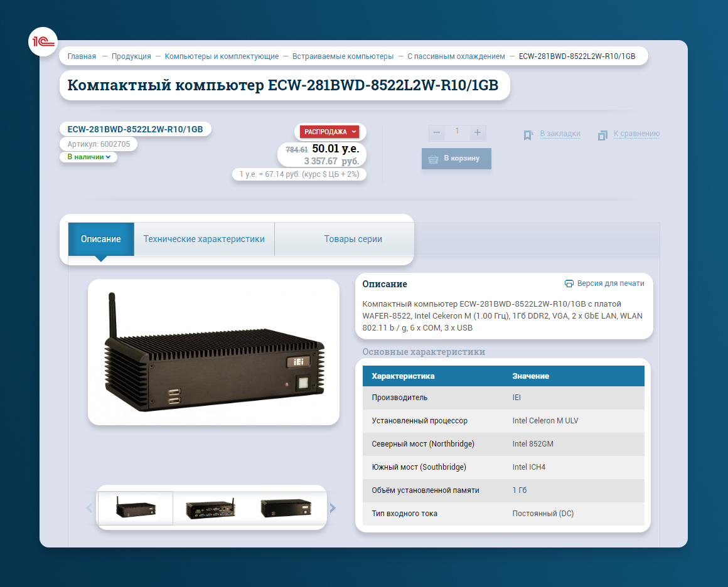Open Встраиваемые компьютеры breadcrumb

(343, 56)
